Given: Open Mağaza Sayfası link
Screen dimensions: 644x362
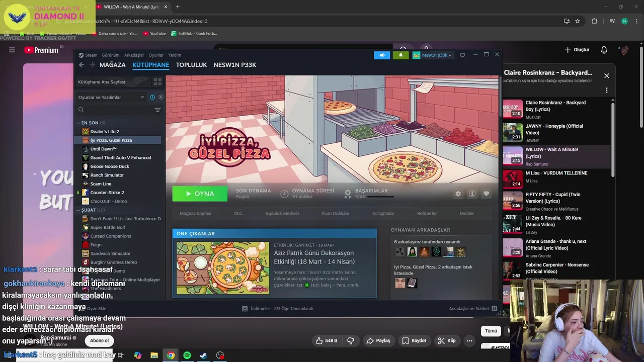Looking at the screenshot, I should click(196, 213).
